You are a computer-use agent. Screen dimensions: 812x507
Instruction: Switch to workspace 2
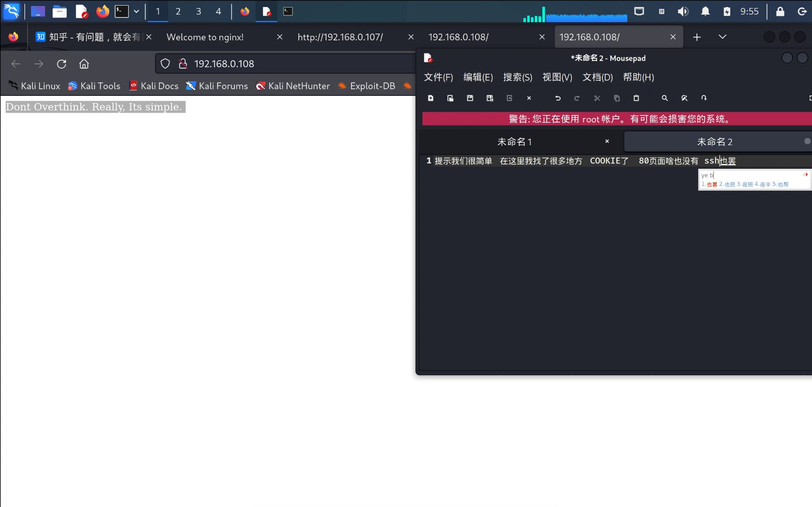tap(178, 11)
